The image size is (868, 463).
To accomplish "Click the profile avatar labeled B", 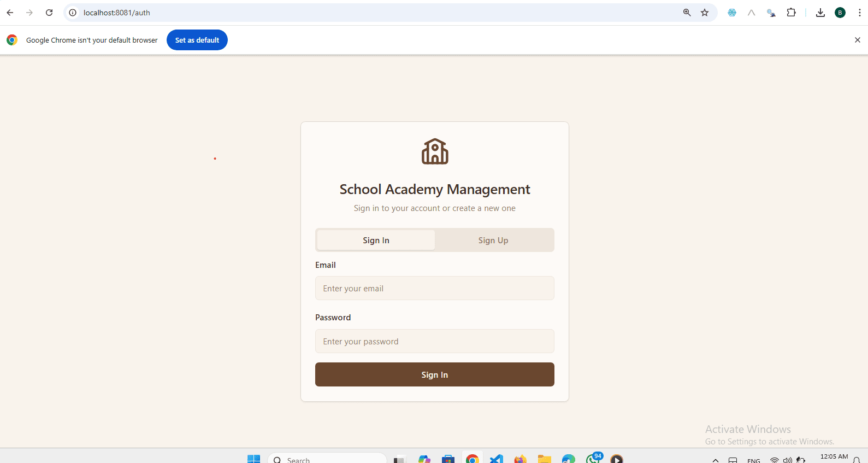I will (x=840, y=13).
